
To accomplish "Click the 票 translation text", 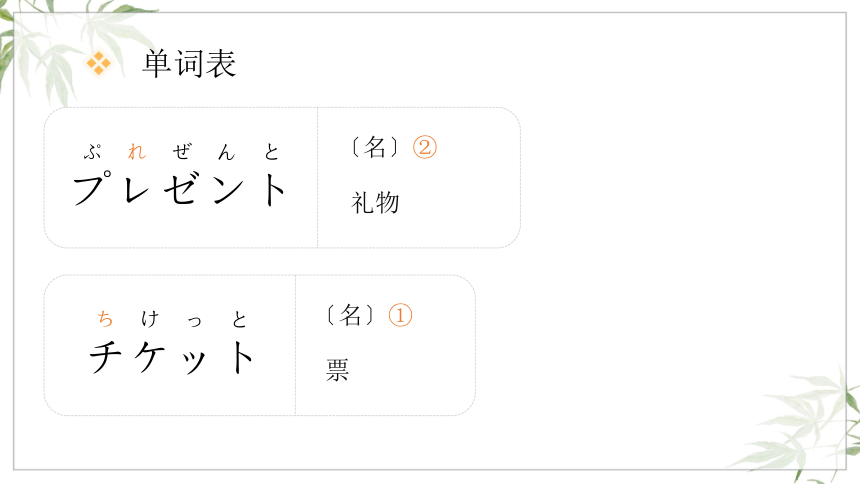I will (337, 369).
